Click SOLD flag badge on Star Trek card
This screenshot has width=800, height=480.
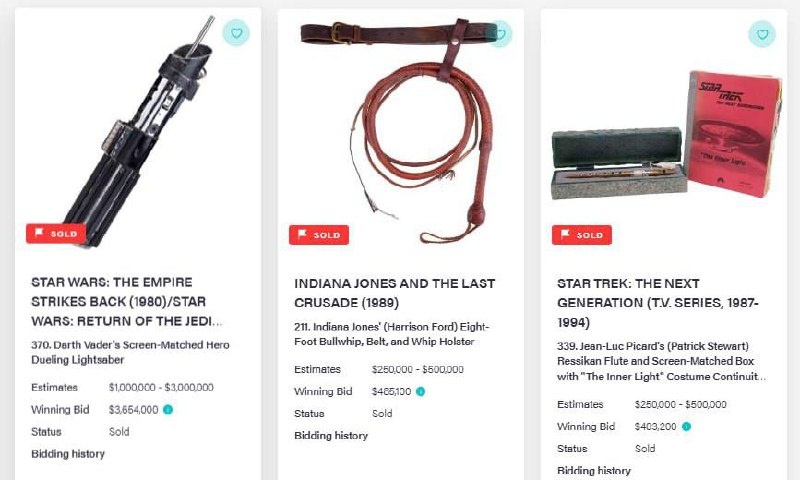click(582, 235)
